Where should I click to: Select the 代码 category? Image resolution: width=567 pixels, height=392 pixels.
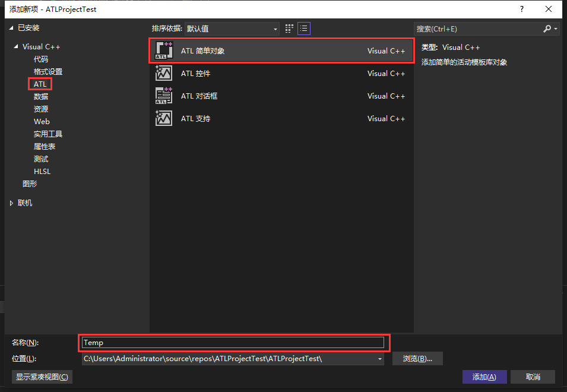click(x=41, y=59)
